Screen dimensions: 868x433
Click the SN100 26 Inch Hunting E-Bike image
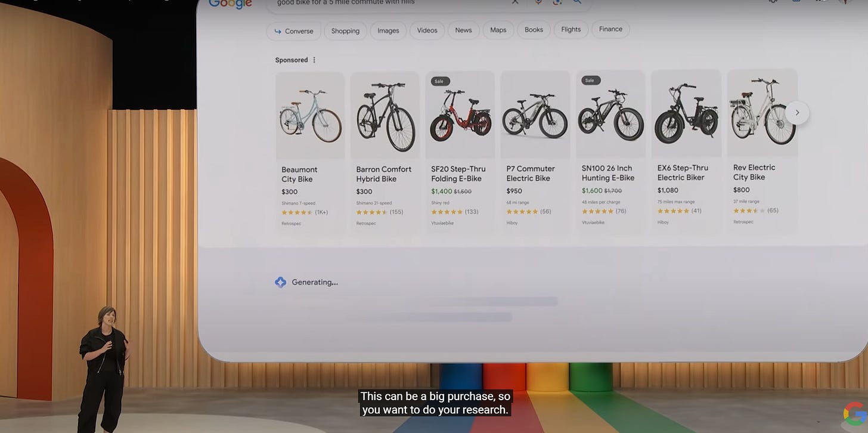tap(610, 115)
